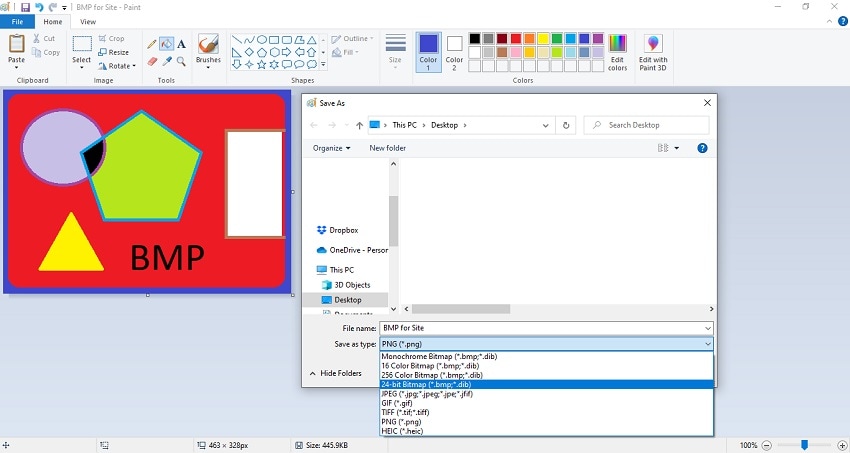Choose Color 1 selector

coord(428,52)
